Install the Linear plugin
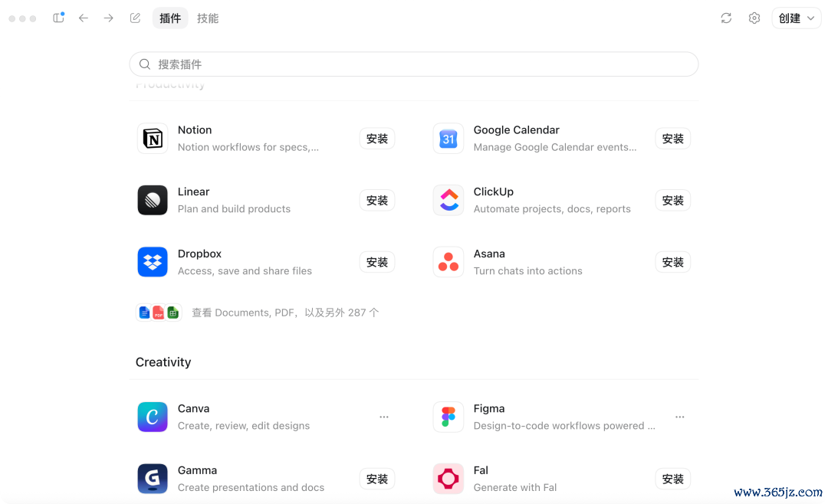Screen dimensions: 828x504 (377, 201)
